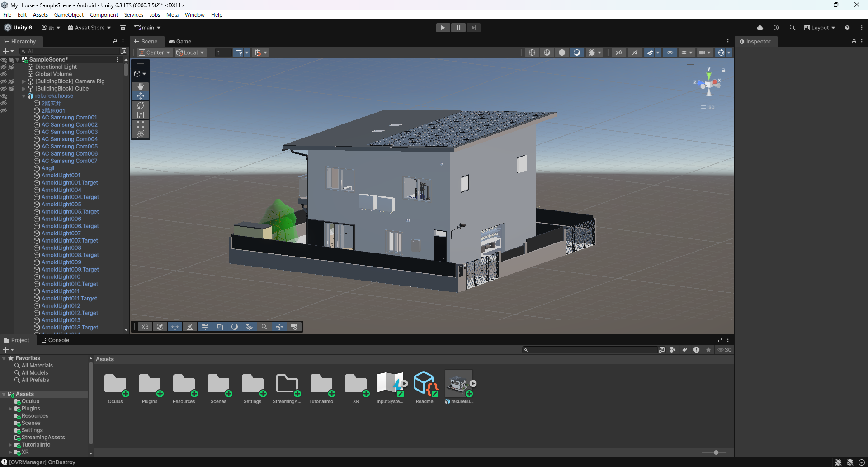868x467 pixels.
Task: Open the Layout dropdown
Action: (x=819, y=28)
